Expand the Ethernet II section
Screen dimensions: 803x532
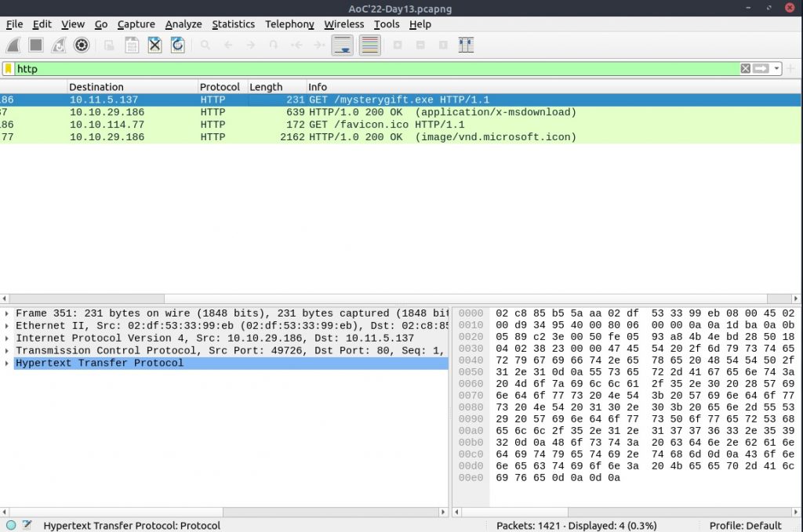[x=7, y=326]
